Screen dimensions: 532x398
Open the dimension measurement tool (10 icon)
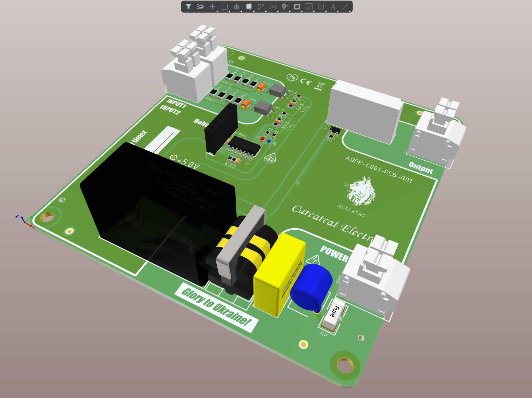click(321, 7)
